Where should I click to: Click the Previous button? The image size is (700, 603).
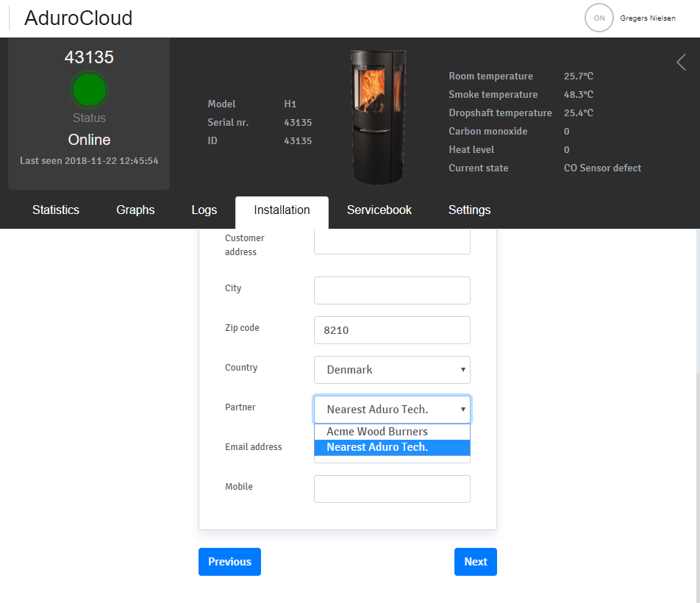click(x=229, y=562)
